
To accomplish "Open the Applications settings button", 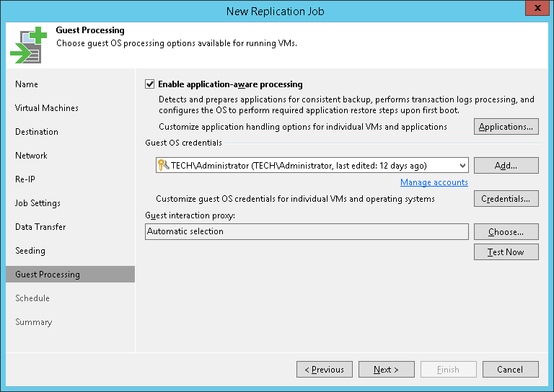I will point(506,127).
